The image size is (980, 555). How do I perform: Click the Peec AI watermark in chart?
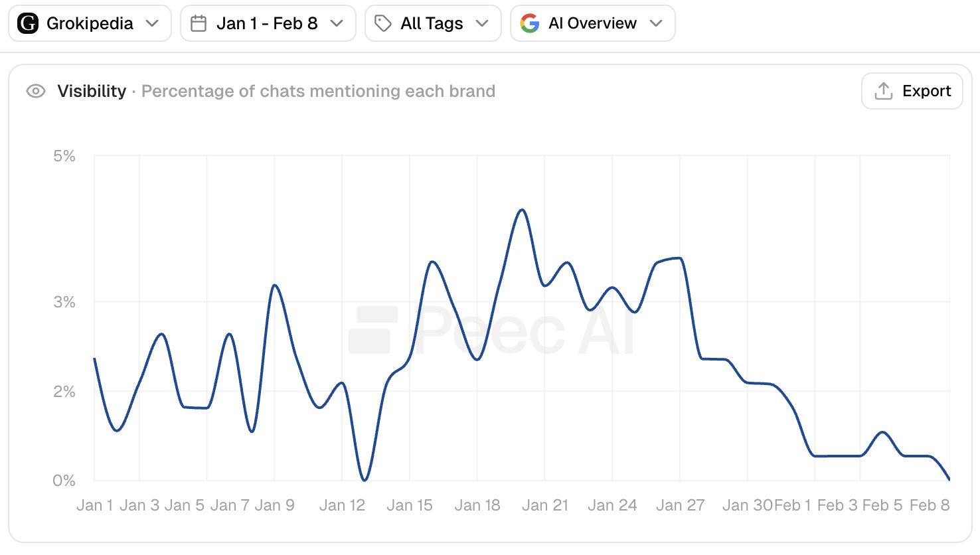[491, 330]
